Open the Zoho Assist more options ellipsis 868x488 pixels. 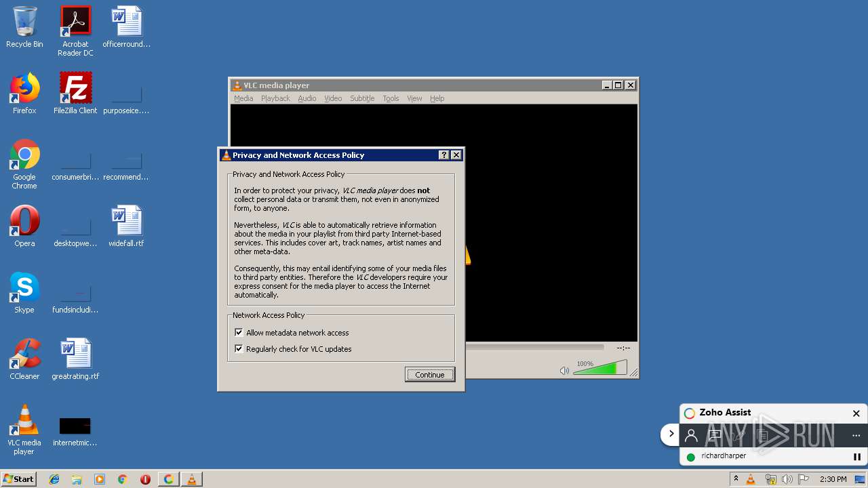pos(856,435)
